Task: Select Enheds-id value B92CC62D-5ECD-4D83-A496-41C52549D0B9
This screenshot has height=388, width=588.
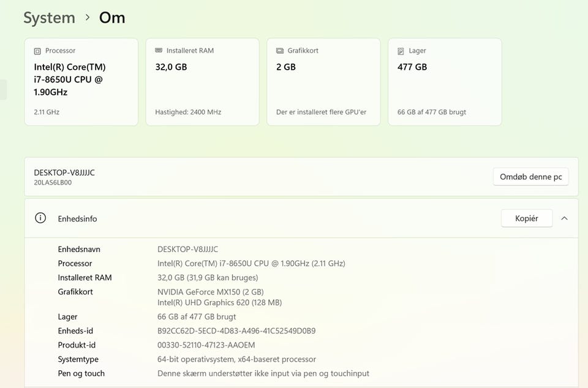Action: click(x=236, y=331)
